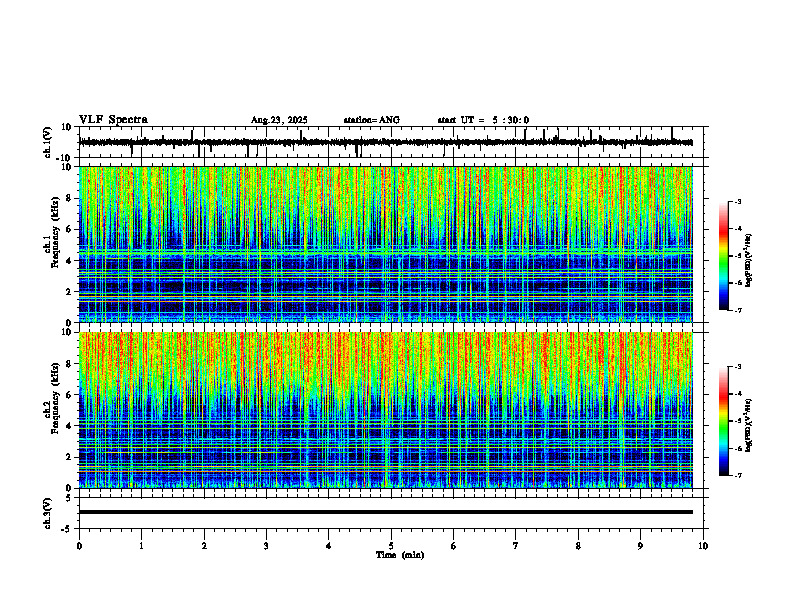
Task: Click the time axis tick label 4
Action: pos(329,546)
